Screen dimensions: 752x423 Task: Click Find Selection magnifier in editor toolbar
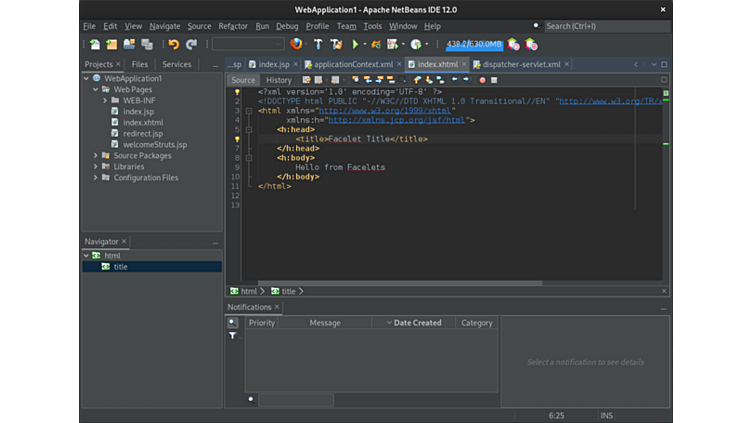355,80
